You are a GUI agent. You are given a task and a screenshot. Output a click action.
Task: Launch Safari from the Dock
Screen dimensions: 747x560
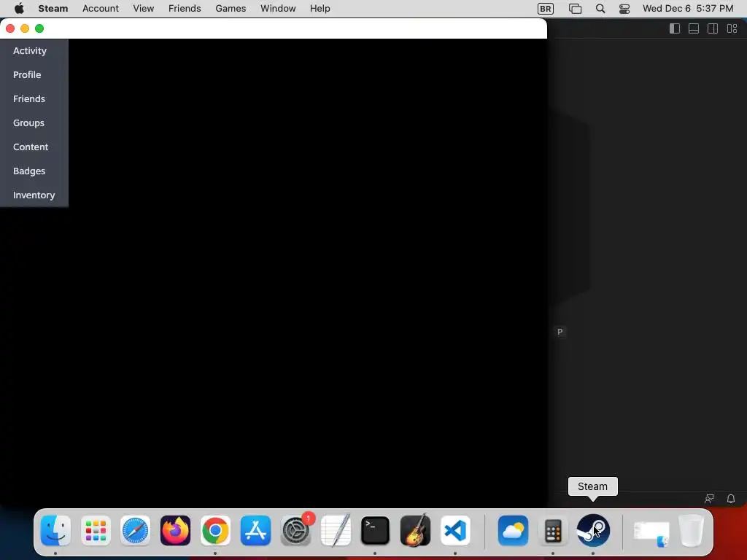click(x=135, y=530)
